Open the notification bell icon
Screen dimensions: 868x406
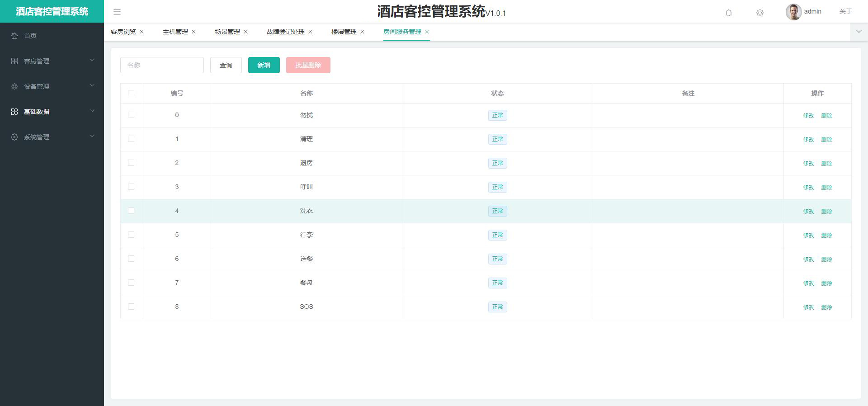click(728, 13)
